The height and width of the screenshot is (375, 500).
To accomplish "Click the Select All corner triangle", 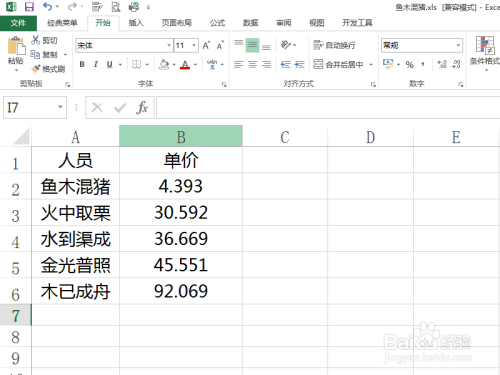I will click(21, 137).
